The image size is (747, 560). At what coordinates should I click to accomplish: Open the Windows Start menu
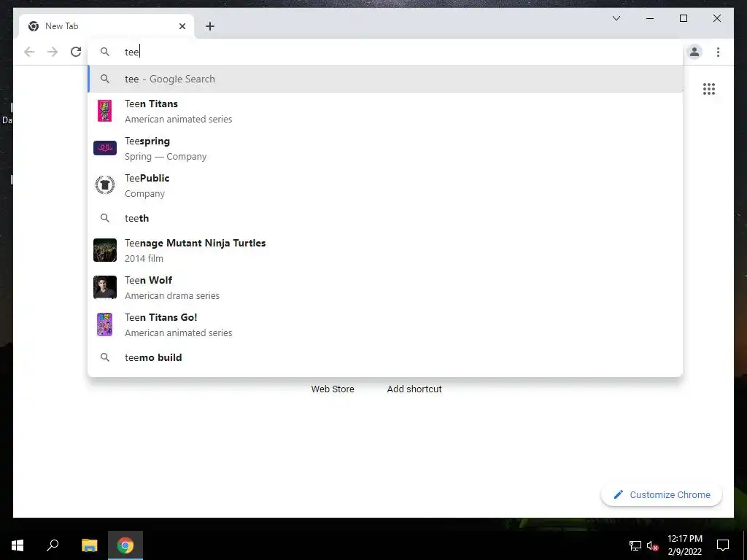[x=18, y=545]
